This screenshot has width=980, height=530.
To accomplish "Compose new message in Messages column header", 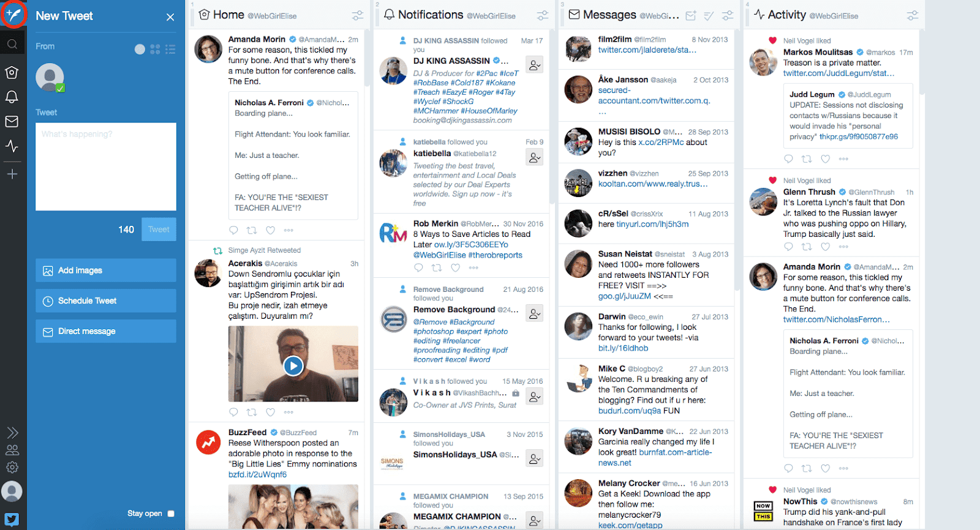I will coord(691,15).
